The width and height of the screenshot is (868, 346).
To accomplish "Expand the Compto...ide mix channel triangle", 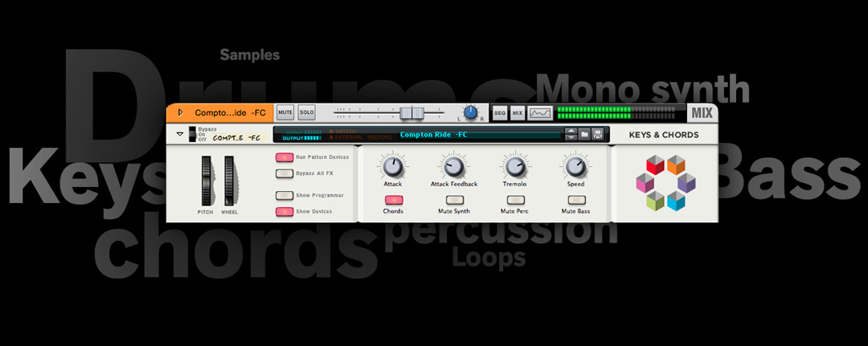I will point(180,112).
